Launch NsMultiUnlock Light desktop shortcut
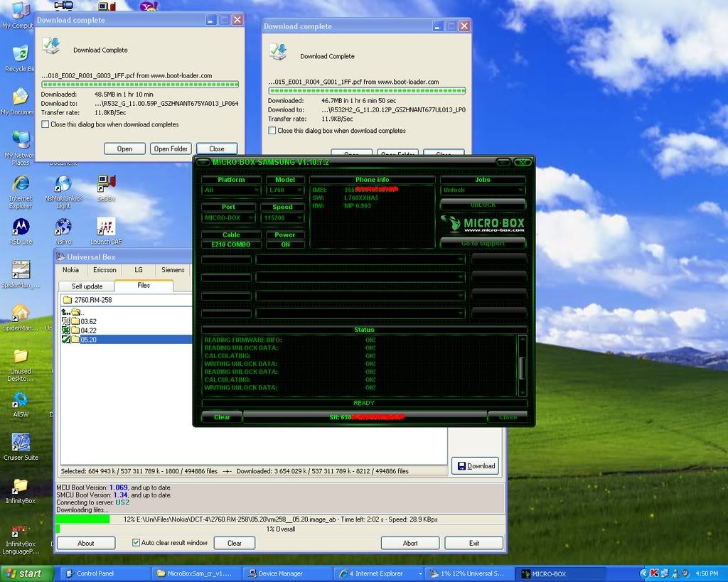Viewport: 728px width, 582px height. 63,192
